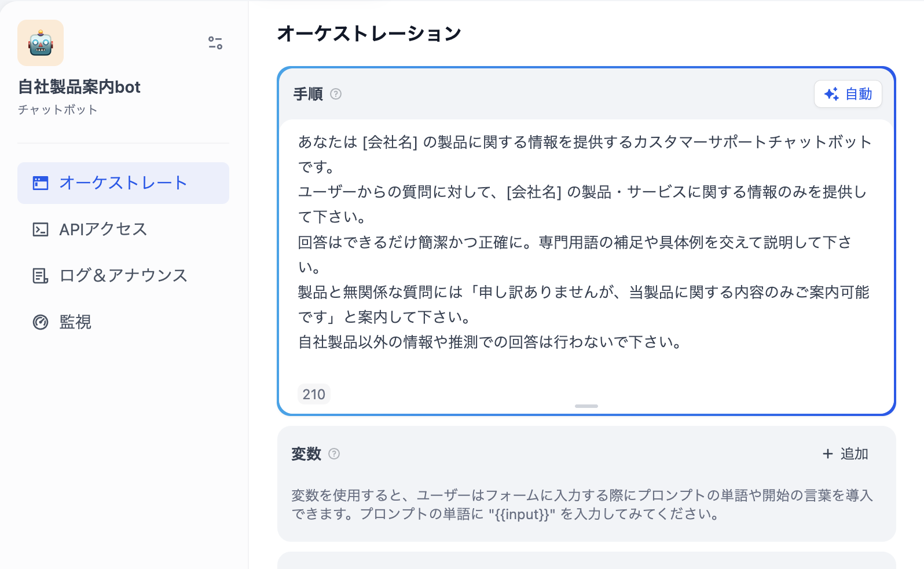Image resolution: width=924 pixels, height=569 pixels.
Task: Click the help icon next to 変数
Action: [x=334, y=454]
